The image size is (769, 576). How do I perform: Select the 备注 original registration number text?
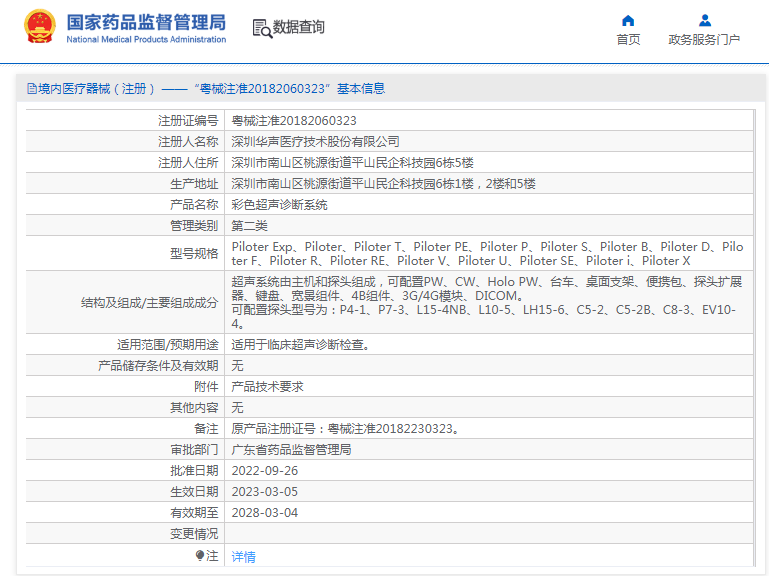346,429
